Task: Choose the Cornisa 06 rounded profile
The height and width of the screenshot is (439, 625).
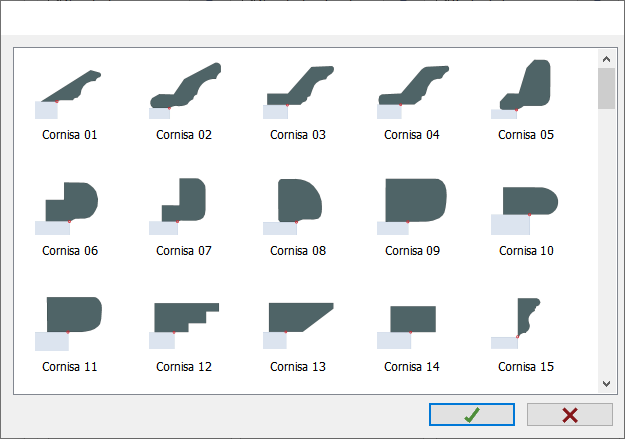Action: pyautogui.click(x=67, y=208)
